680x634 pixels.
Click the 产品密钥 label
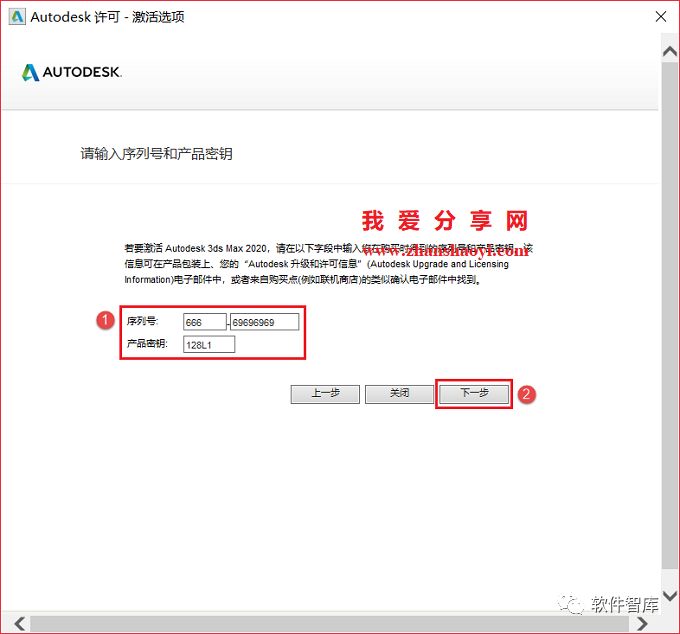[147, 344]
